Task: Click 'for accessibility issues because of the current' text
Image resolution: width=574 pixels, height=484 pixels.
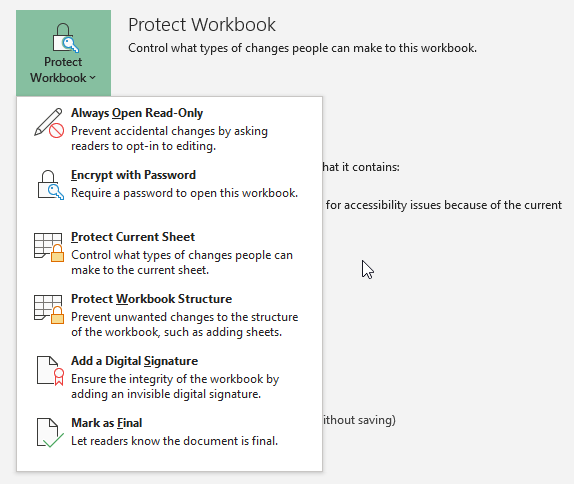Action: coord(444,205)
